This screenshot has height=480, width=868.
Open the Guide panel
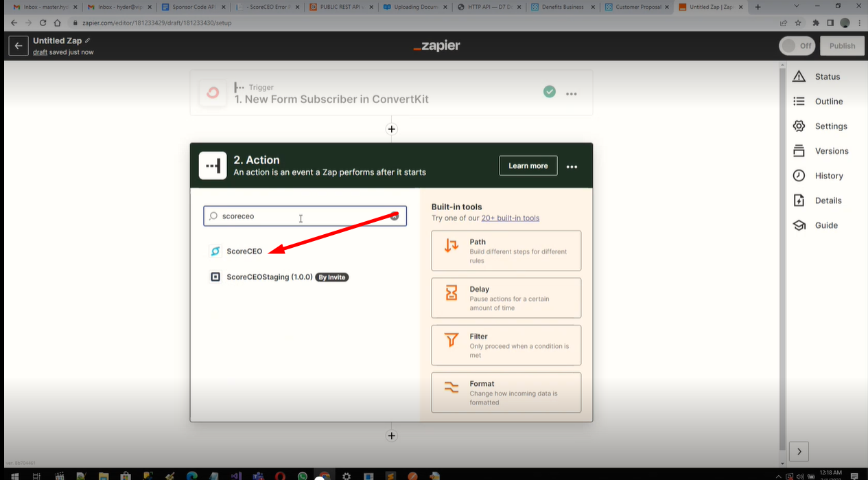[x=815, y=225]
